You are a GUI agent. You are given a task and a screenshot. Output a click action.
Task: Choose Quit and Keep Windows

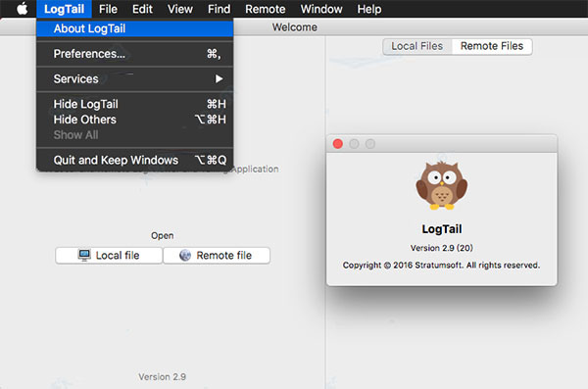pyautogui.click(x=134, y=160)
